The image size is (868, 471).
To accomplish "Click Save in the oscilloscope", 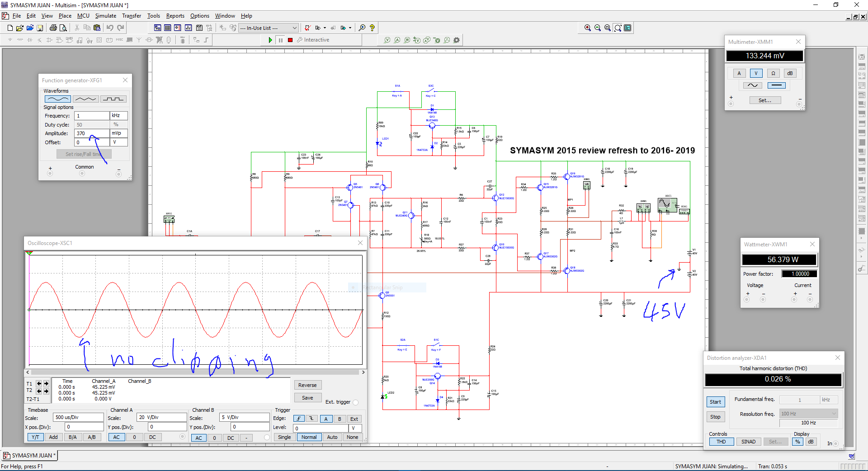I will click(307, 398).
